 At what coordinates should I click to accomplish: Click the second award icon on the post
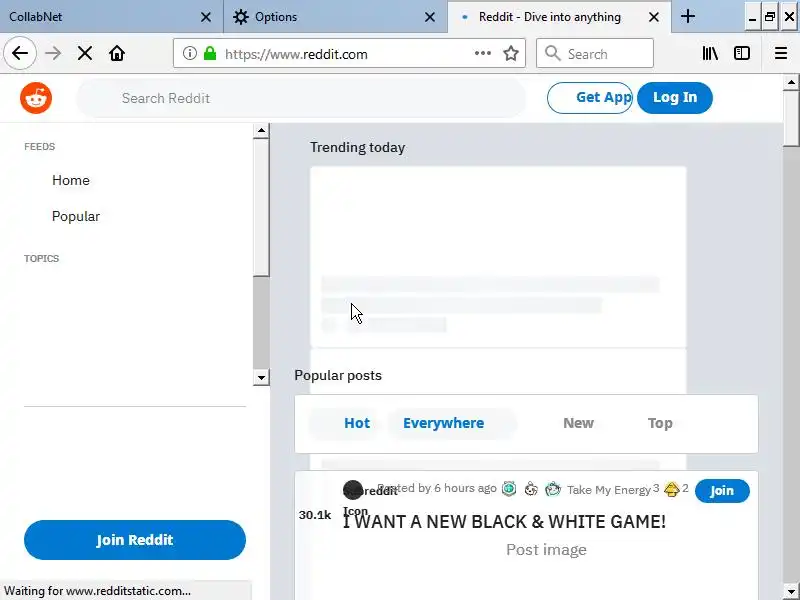[x=531, y=489]
